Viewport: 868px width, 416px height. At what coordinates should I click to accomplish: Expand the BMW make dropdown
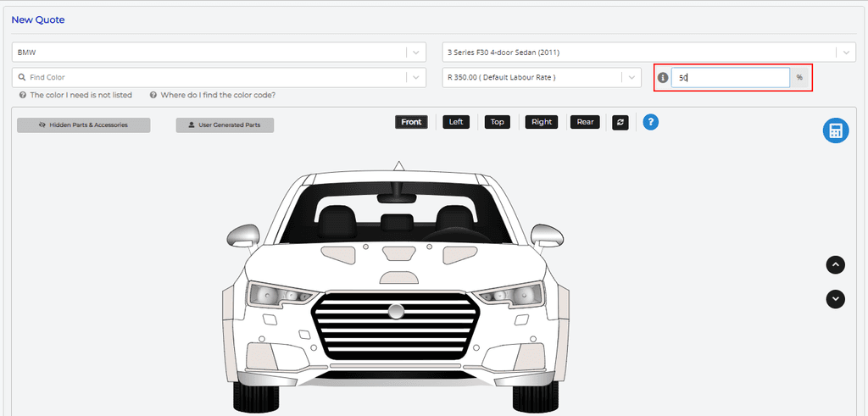point(415,53)
